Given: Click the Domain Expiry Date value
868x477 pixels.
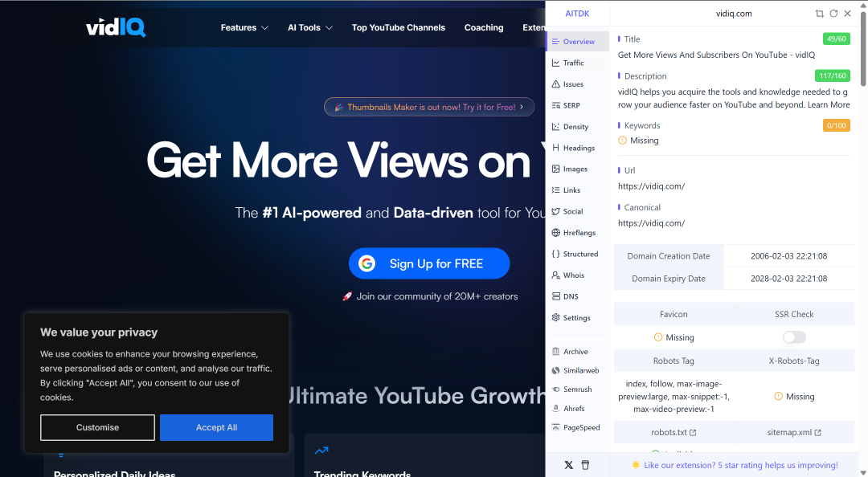Looking at the screenshot, I should [789, 279].
